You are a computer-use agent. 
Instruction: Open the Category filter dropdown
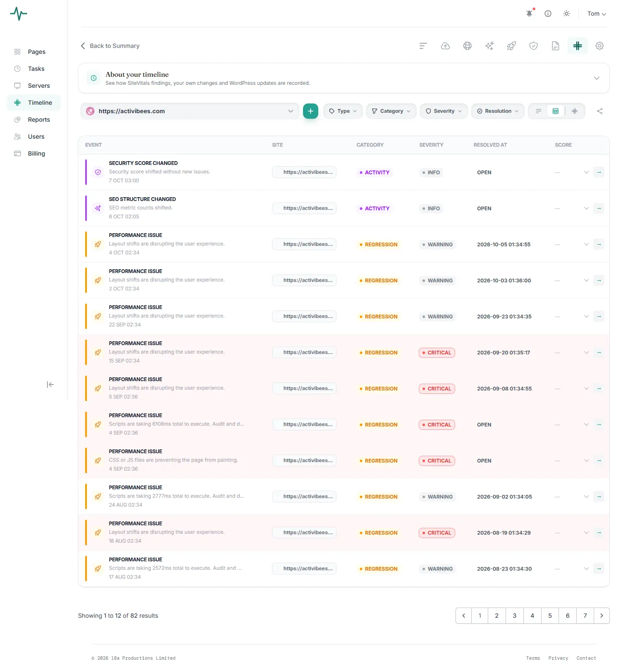click(391, 111)
